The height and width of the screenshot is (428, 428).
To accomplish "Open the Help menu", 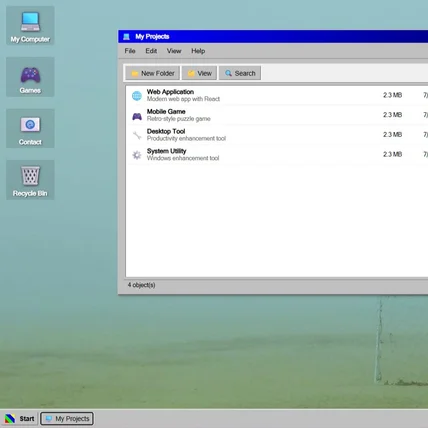I will 198,51.
